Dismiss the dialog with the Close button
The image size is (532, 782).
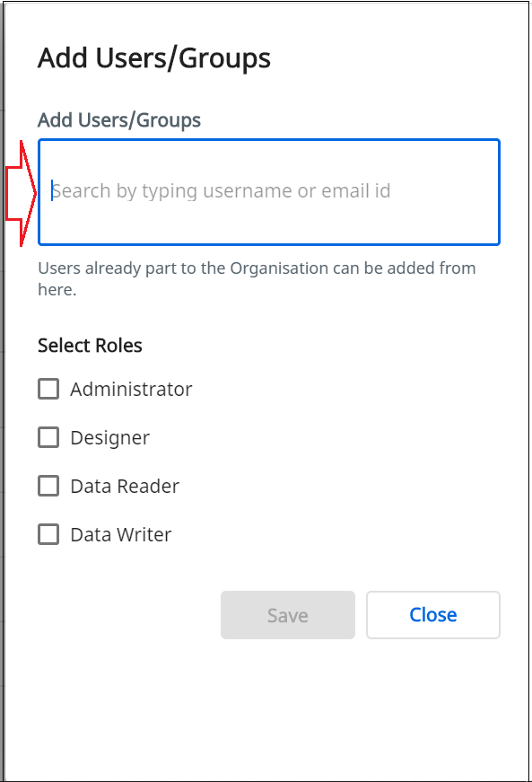(433, 615)
